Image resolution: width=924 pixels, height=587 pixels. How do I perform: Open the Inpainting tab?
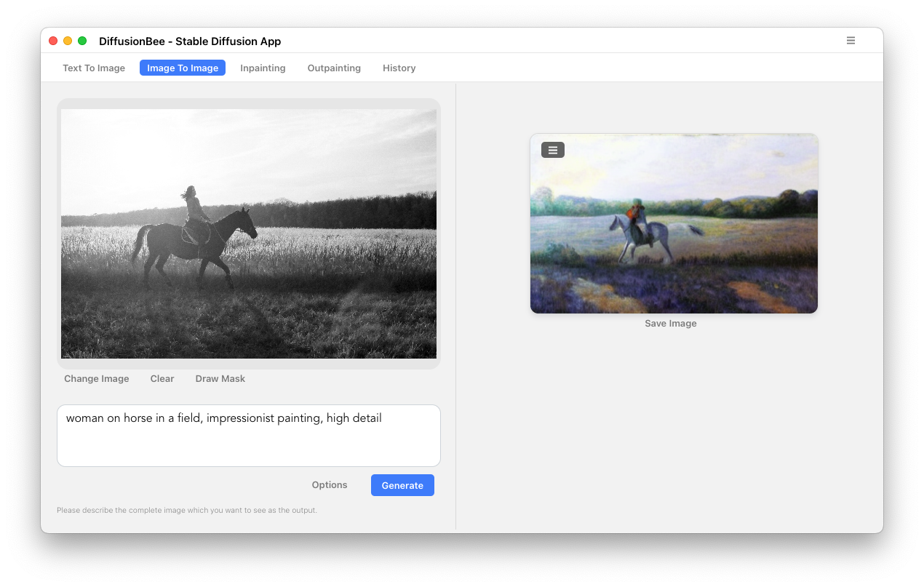click(x=263, y=68)
